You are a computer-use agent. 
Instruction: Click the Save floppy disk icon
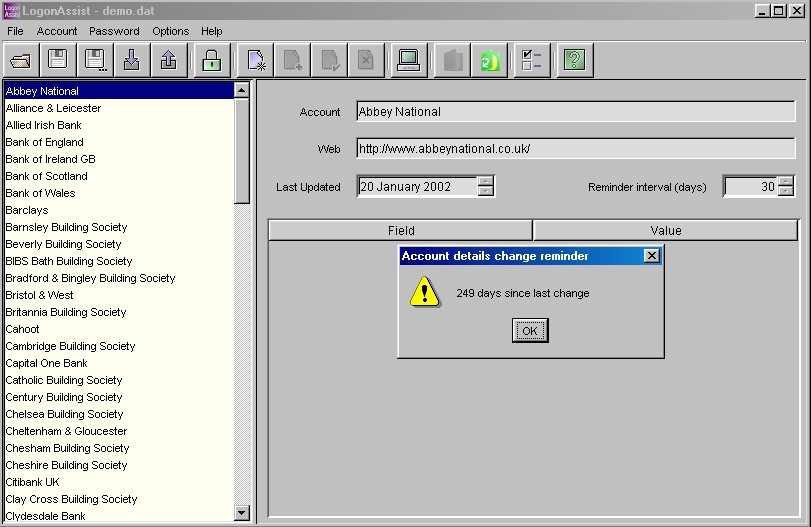tap(57, 60)
